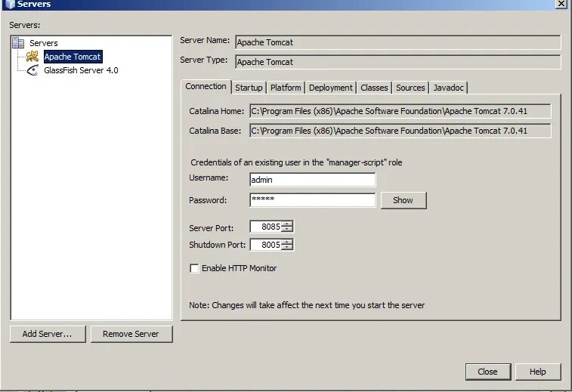The height and width of the screenshot is (392, 572).
Task: Click the Servers window title icon
Action: point(10,4)
